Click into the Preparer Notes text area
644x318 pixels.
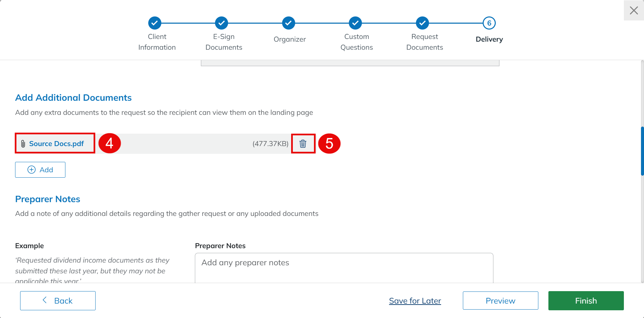[x=344, y=269]
